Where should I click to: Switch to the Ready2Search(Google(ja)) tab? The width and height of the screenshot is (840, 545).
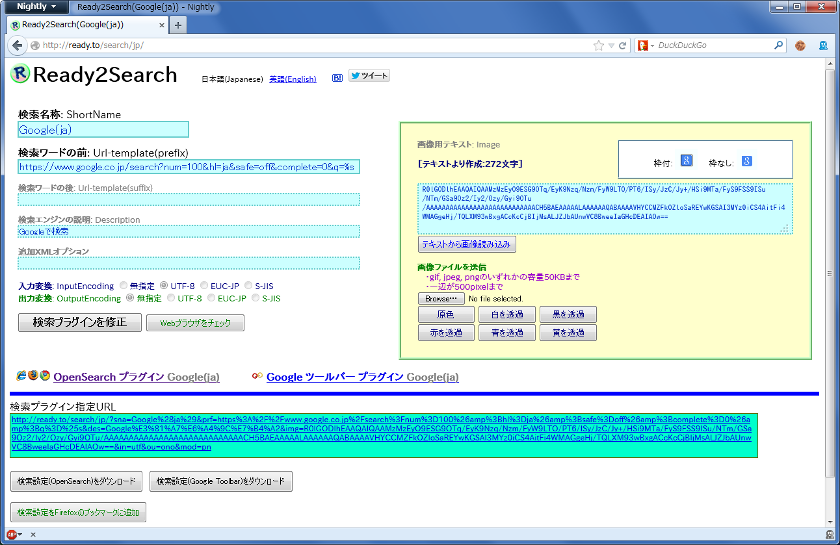(x=88, y=25)
